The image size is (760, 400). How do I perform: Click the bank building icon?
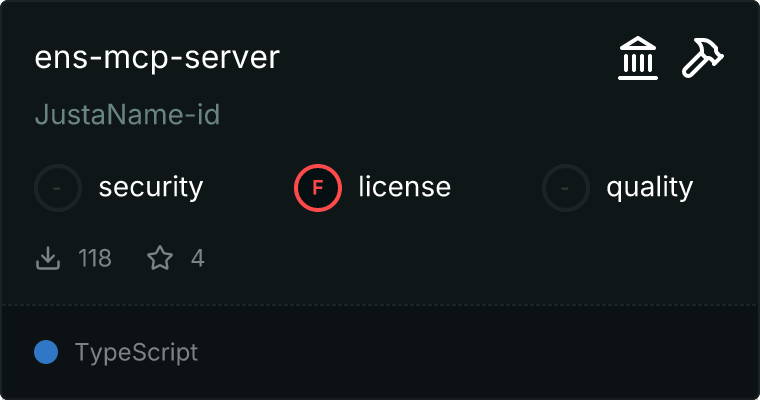638,59
